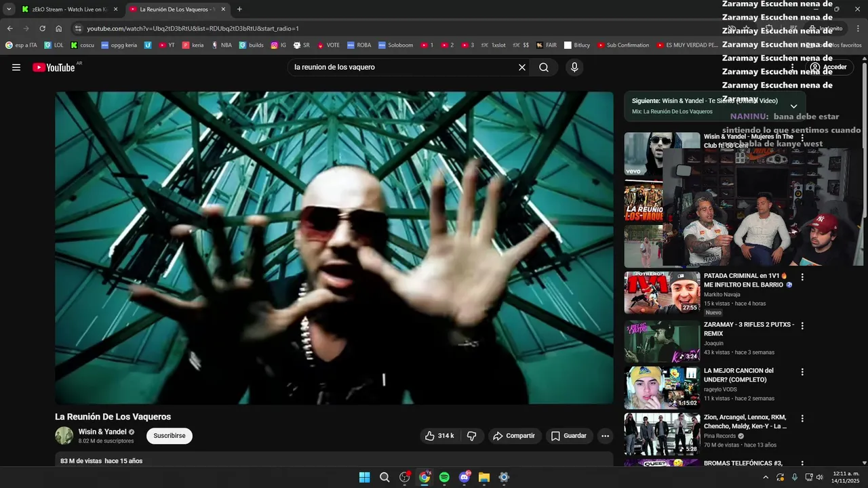
Task: Click the magnifier search button
Action: [x=544, y=67]
